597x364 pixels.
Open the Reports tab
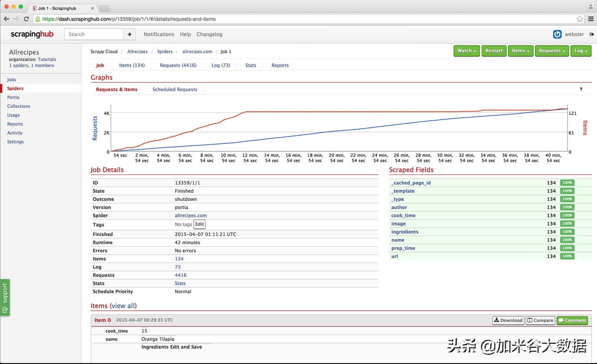[280, 65]
